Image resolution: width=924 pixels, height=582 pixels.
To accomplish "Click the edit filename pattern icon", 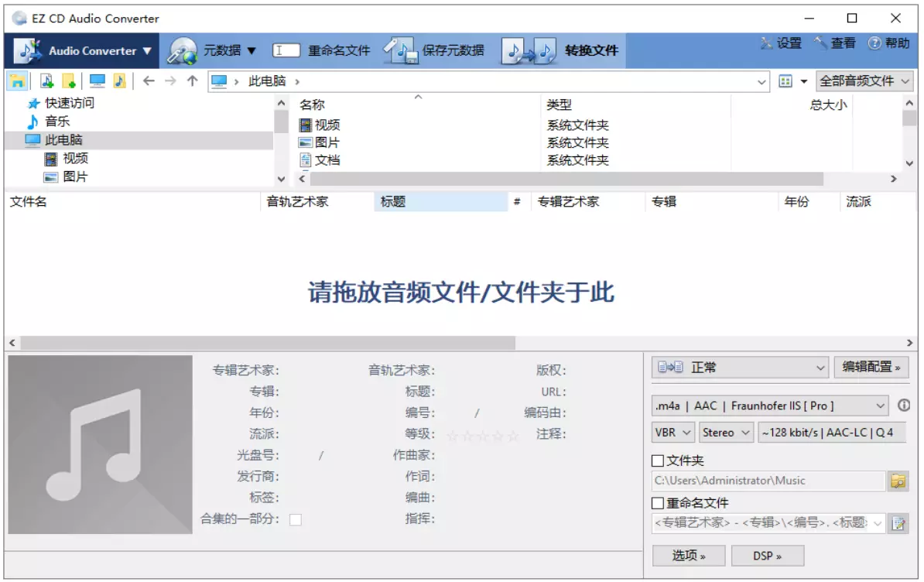I will 898,523.
